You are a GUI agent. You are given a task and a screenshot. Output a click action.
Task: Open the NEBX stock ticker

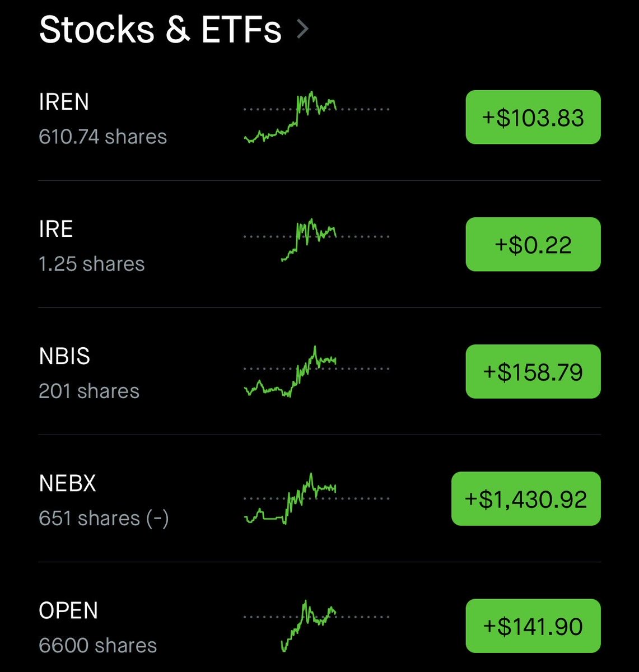[68, 484]
